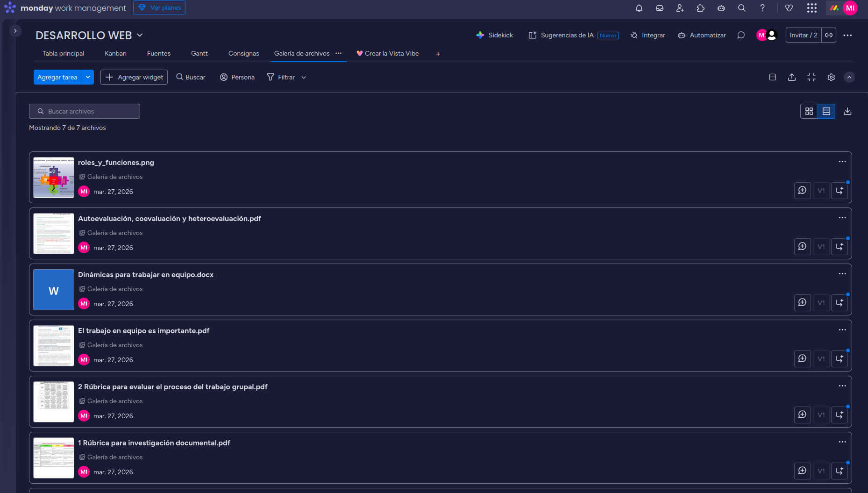Click the Ver planes button
The image size is (868, 493).
click(159, 7)
